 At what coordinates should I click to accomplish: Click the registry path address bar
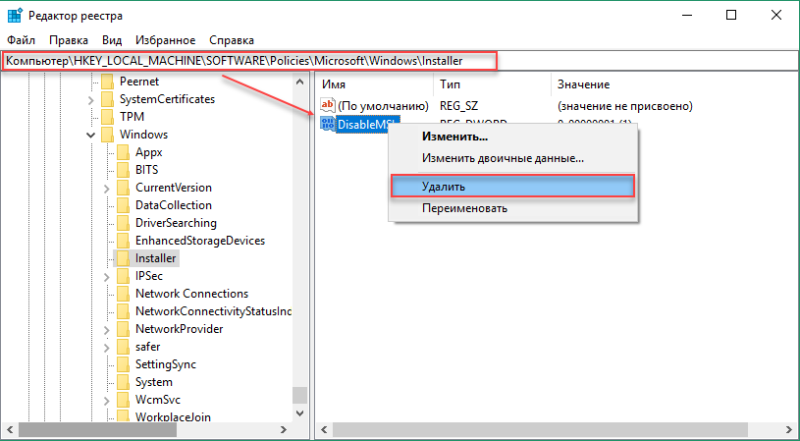click(400, 61)
